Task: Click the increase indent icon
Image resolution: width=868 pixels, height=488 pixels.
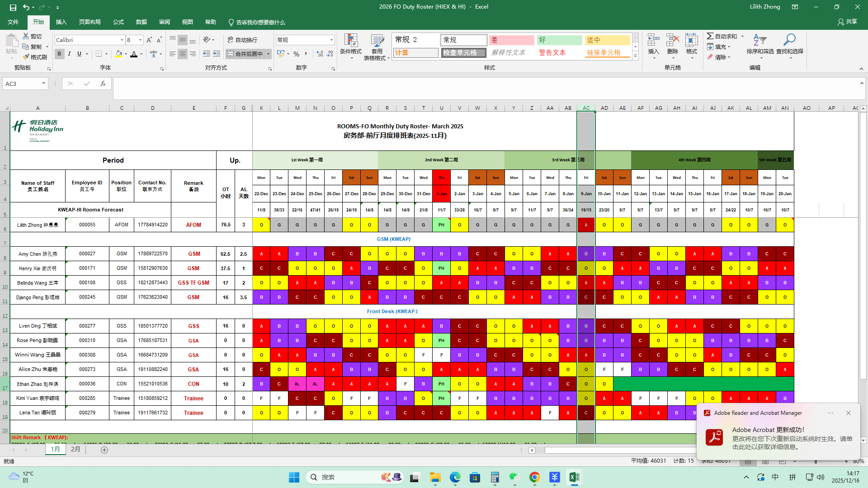Action: (x=217, y=54)
